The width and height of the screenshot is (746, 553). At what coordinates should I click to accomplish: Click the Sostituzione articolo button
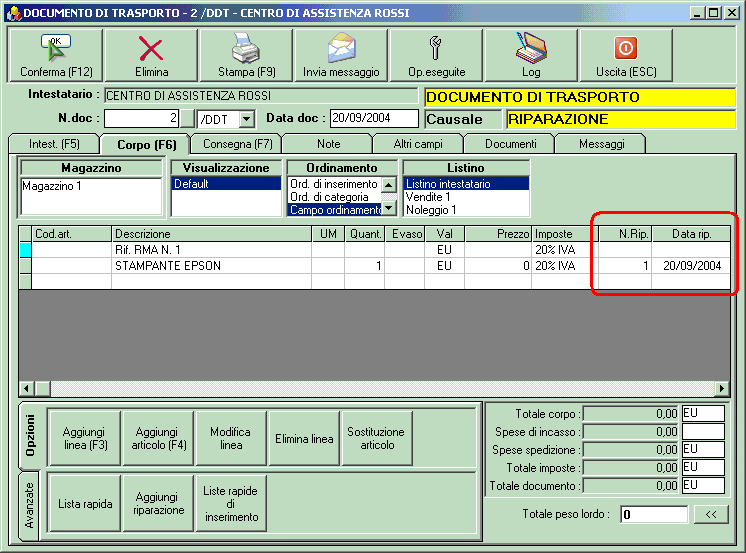(377, 438)
